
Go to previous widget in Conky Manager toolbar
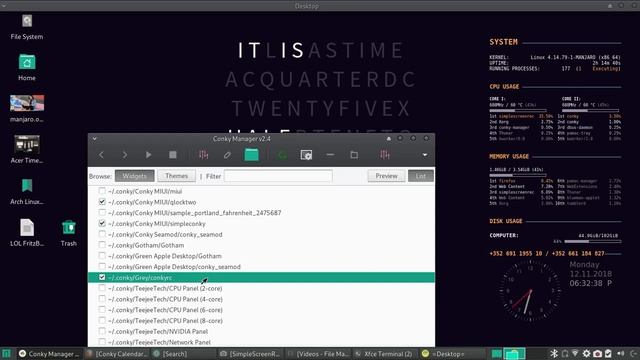coord(101,155)
